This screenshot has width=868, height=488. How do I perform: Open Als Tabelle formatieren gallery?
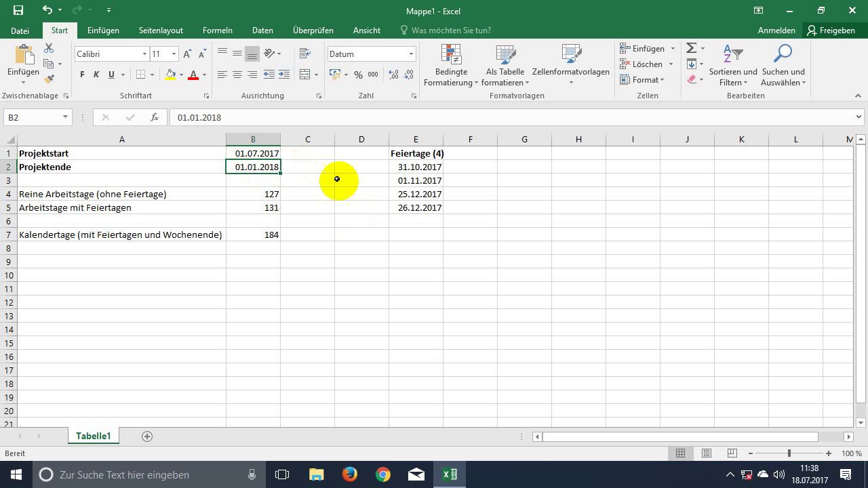click(x=505, y=66)
